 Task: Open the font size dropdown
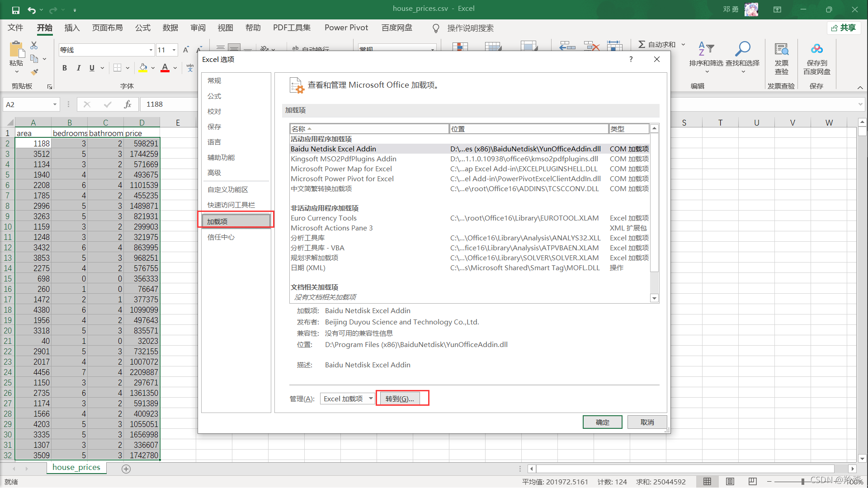174,50
